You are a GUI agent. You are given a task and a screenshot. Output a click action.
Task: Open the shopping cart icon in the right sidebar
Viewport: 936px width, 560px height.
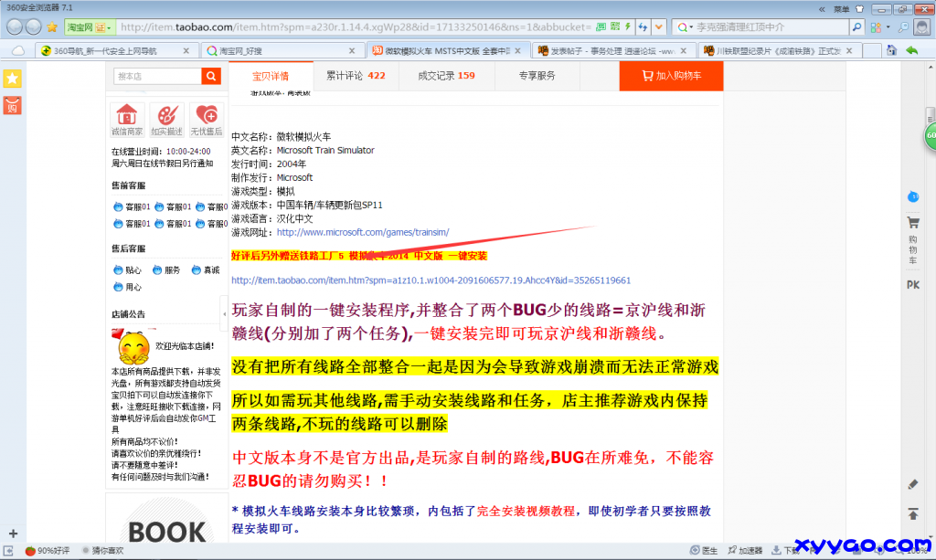pyautogui.click(x=913, y=221)
